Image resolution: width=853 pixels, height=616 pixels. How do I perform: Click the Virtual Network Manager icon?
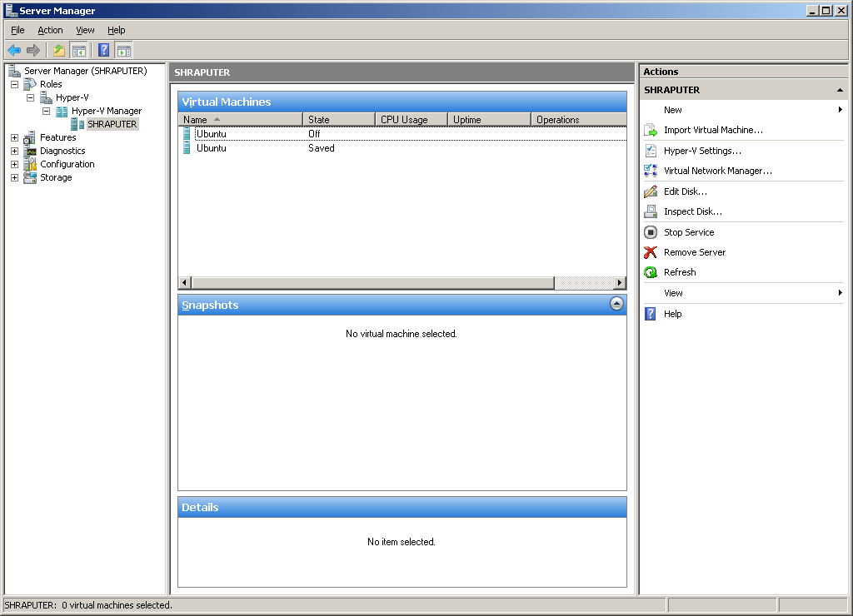point(651,171)
